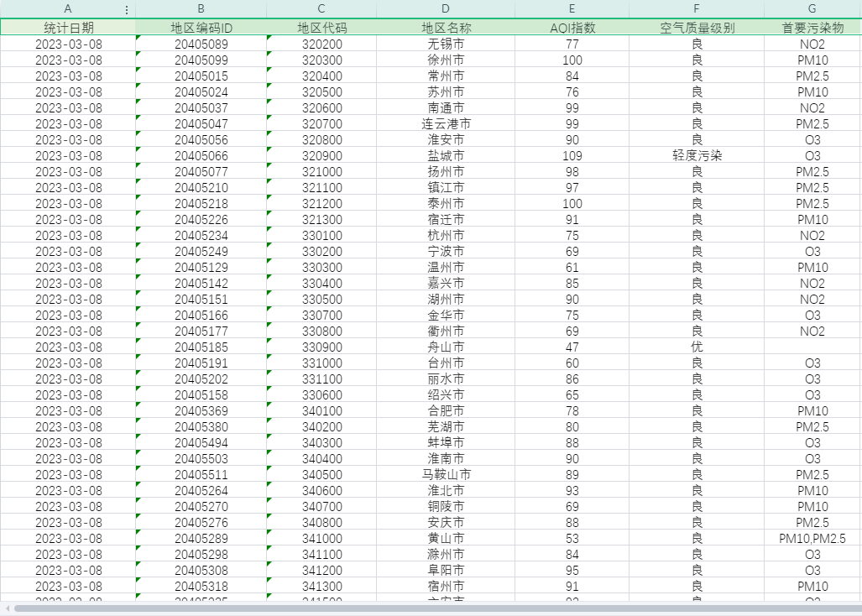Image resolution: width=862 pixels, height=616 pixels.
Task: Select column B header
Action: [201, 9]
